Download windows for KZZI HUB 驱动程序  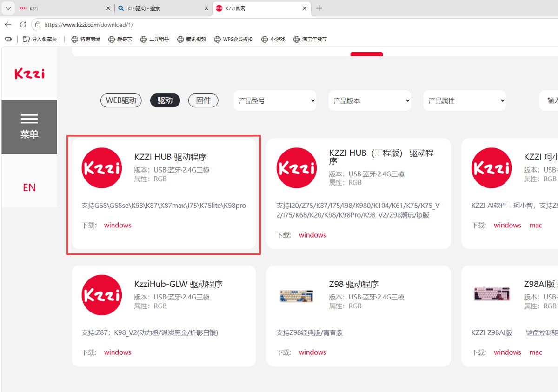point(118,225)
